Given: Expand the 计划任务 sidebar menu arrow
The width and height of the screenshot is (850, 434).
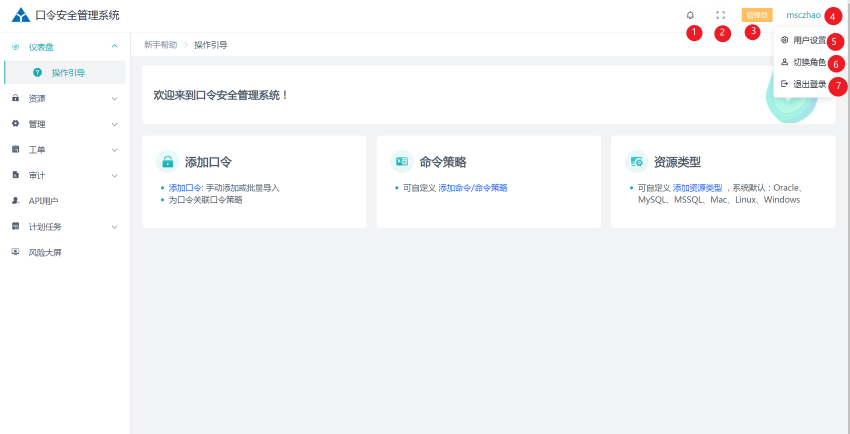Looking at the screenshot, I should point(115,227).
